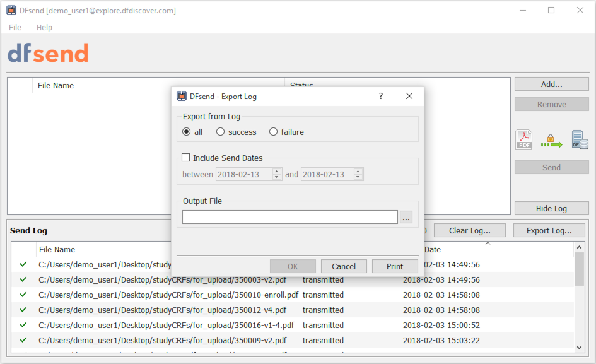Viewport: 596px width, 364px height.
Task: Select the 'all' radio button
Action: point(186,132)
